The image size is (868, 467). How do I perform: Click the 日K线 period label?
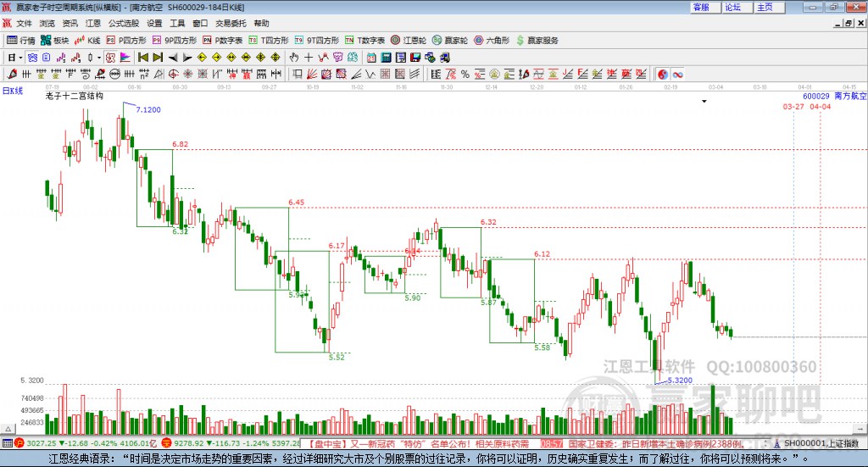coord(13,91)
